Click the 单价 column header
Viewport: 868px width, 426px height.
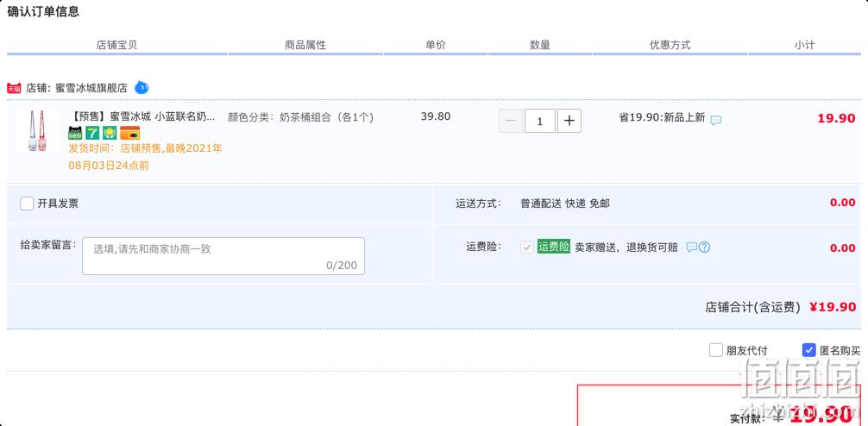pyautogui.click(x=436, y=46)
